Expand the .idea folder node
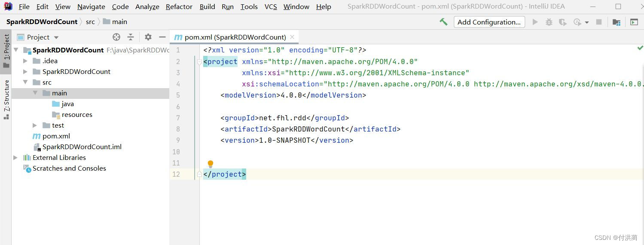The width and height of the screenshot is (644, 245). (x=25, y=61)
